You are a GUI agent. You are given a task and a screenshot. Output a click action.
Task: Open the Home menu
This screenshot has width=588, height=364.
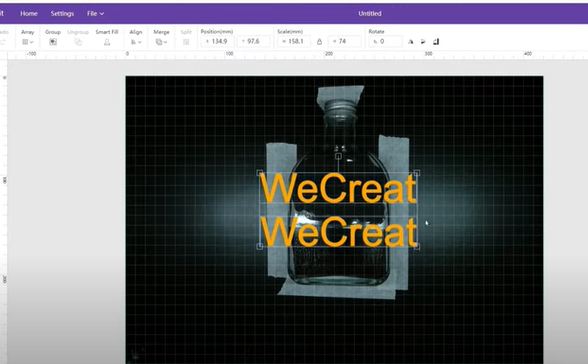(29, 13)
